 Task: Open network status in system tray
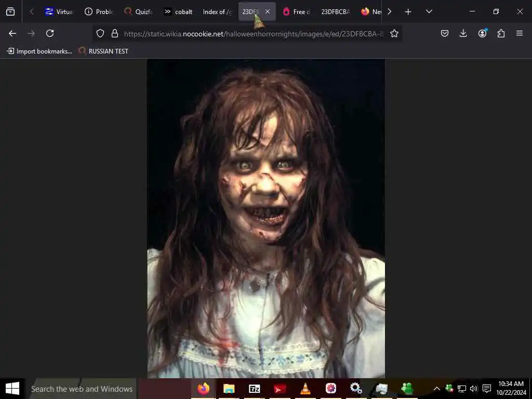tap(461, 389)
